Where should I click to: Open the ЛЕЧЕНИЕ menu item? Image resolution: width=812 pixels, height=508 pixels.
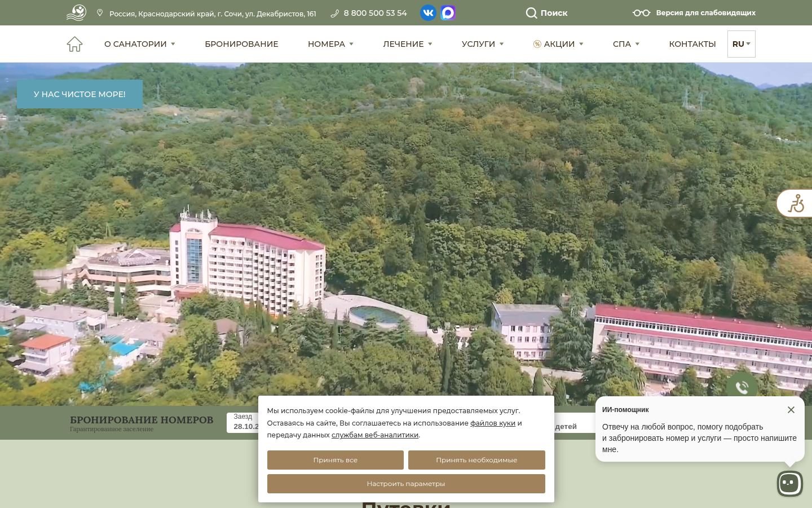coord(403,44)
